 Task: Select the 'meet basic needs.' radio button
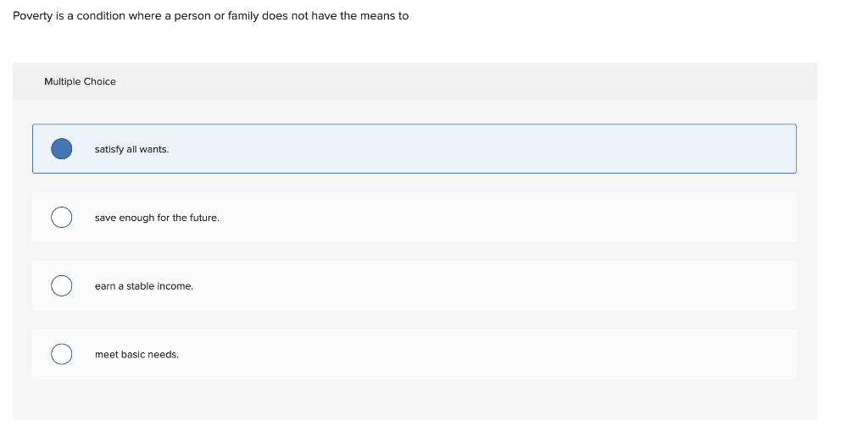[61, 354]
